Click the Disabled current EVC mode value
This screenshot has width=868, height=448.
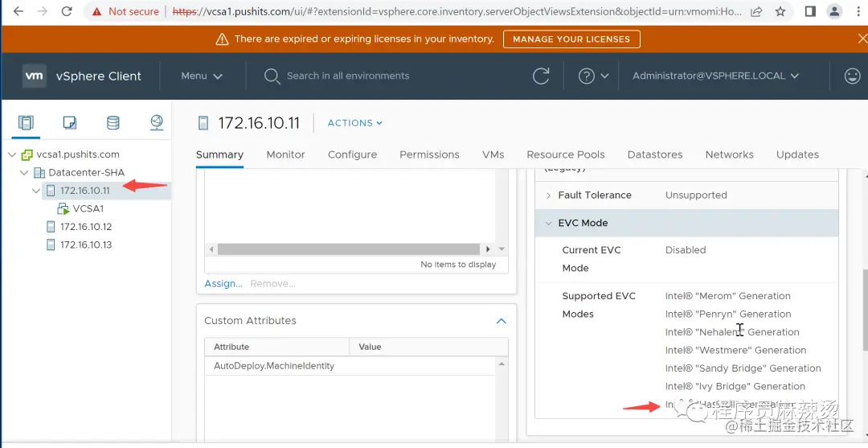(686, 250)
